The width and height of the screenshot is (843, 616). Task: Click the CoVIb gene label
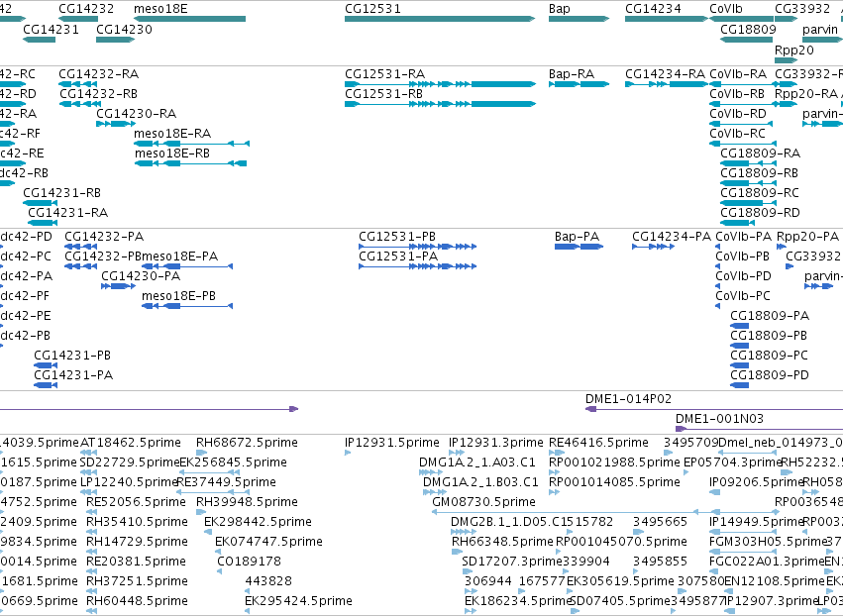pyautogui.click(x=726, y=9)
